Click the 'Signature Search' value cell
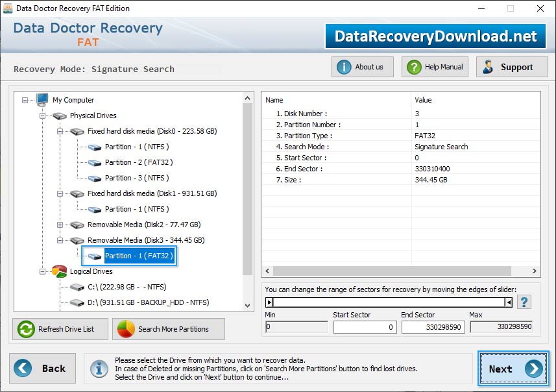The height and width of the screenshot is (392, 556). [441, 147]
